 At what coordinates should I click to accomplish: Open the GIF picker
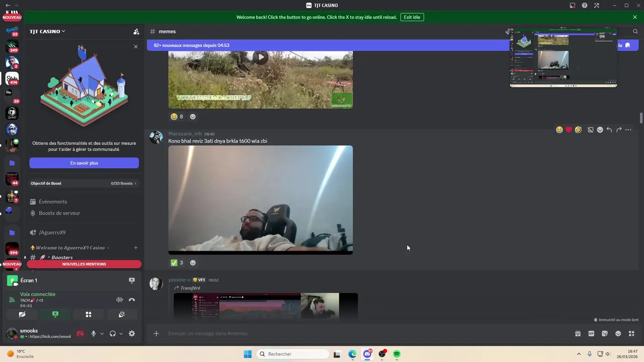point(591,333)
